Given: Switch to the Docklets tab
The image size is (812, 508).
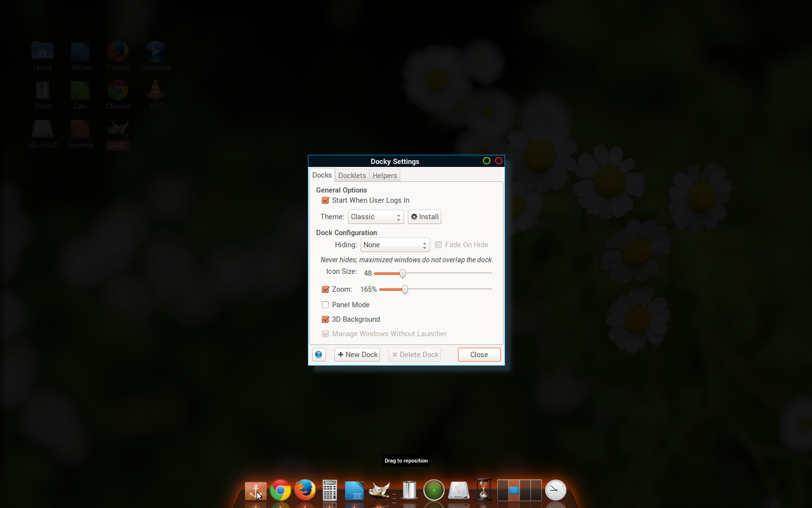Looking at the screenshot, I should [352, 176].
